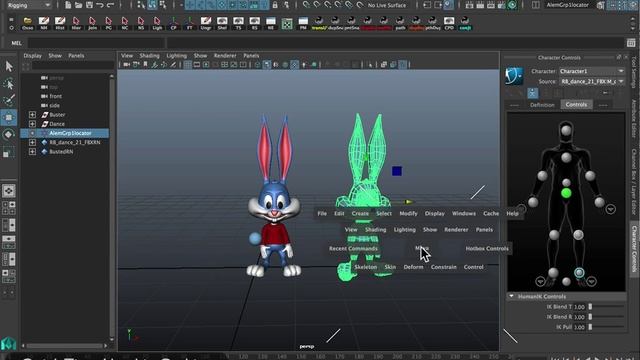
Task: Activate the Paint selection tool
Action: (x=9, y=100)
